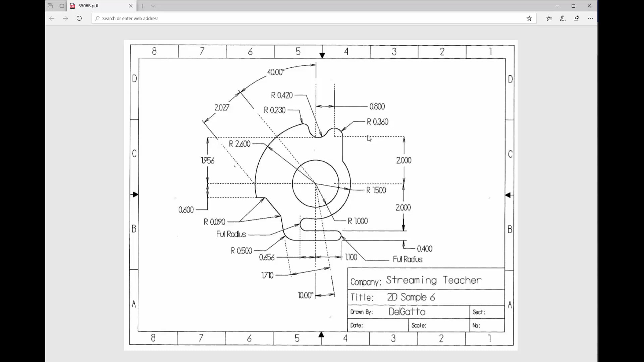The image size is (644, 362).
Task: Set these tabs aside icon
Action: click(x=61, y=6)
